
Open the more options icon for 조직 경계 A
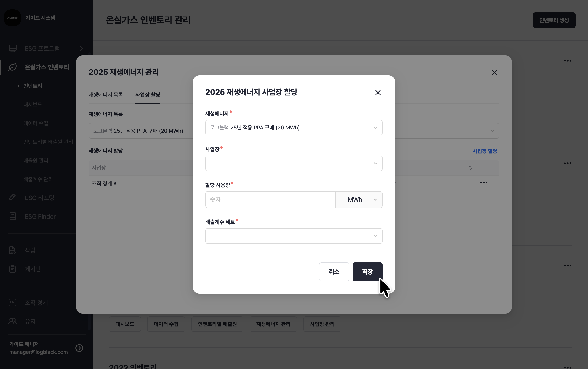(483, 183)
